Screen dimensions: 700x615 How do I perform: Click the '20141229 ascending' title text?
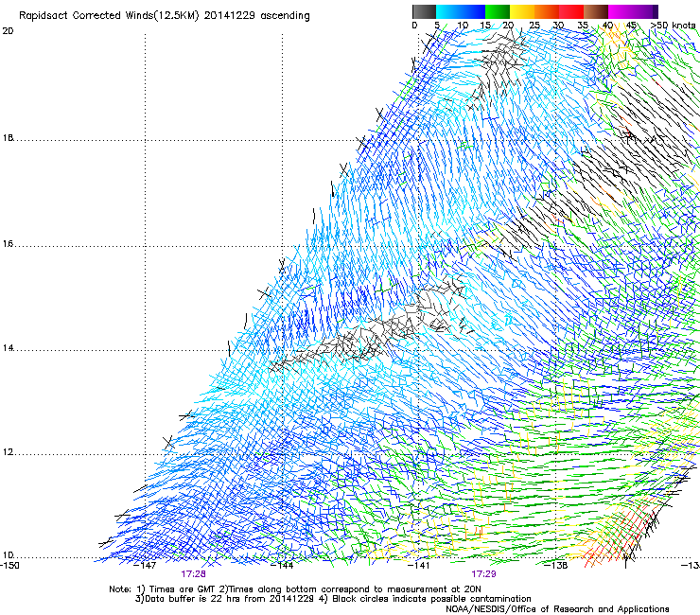point(256,16)
